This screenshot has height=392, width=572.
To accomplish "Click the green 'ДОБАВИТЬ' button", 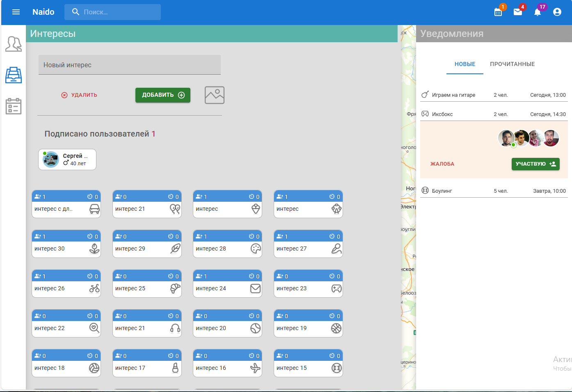I will (x=163, y=95).
